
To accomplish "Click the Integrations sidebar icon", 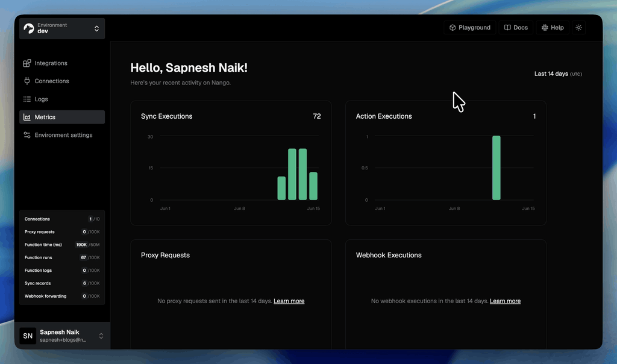I will pos(27,63).
